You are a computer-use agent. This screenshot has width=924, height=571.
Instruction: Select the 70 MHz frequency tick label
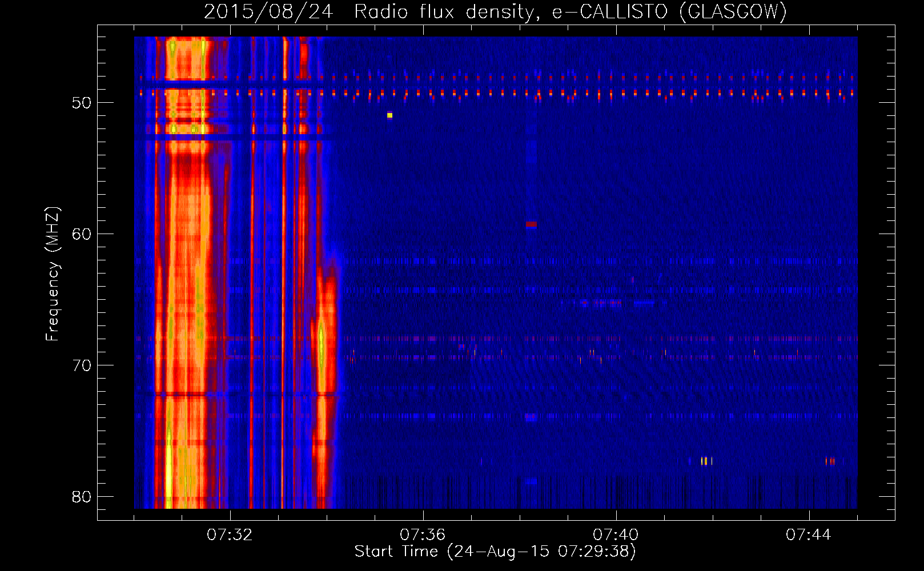click(x=82, y=365)
